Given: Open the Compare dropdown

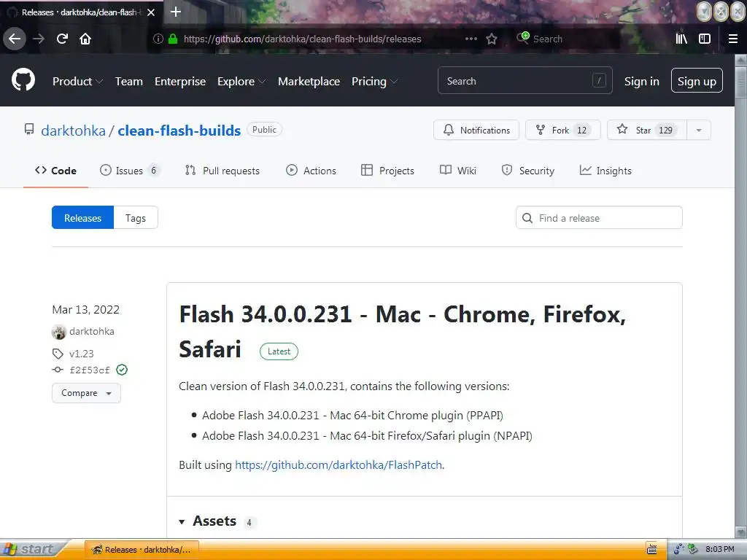Looking at the screenshot, I should point(86,393).
